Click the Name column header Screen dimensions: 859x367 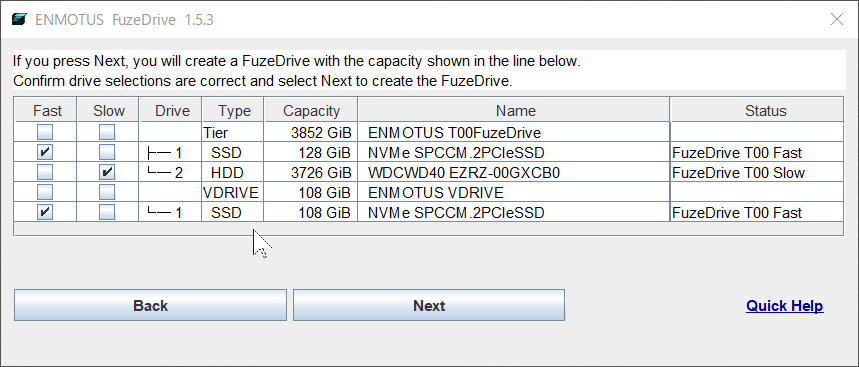pyautogui.click(x=514, y=111)
